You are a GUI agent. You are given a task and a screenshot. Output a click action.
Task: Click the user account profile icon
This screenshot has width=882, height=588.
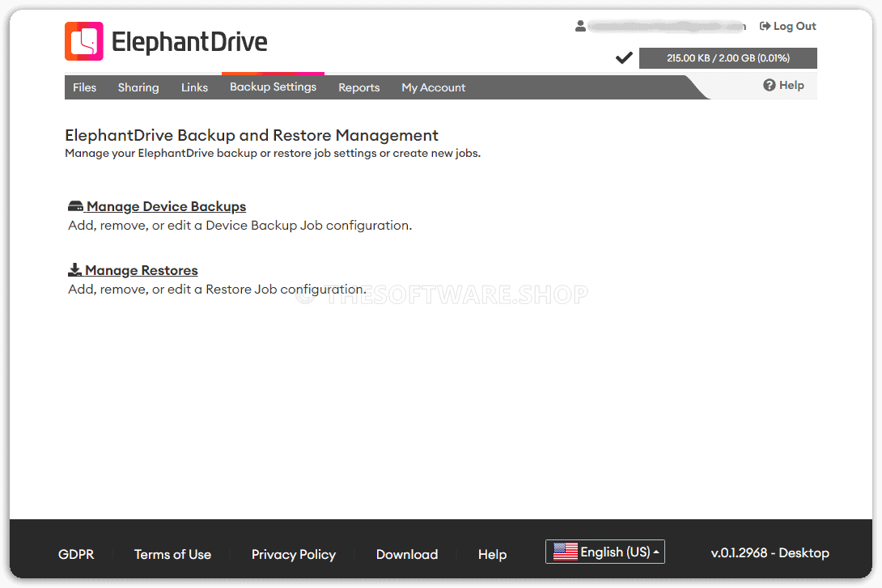click(x=580, y=26)
